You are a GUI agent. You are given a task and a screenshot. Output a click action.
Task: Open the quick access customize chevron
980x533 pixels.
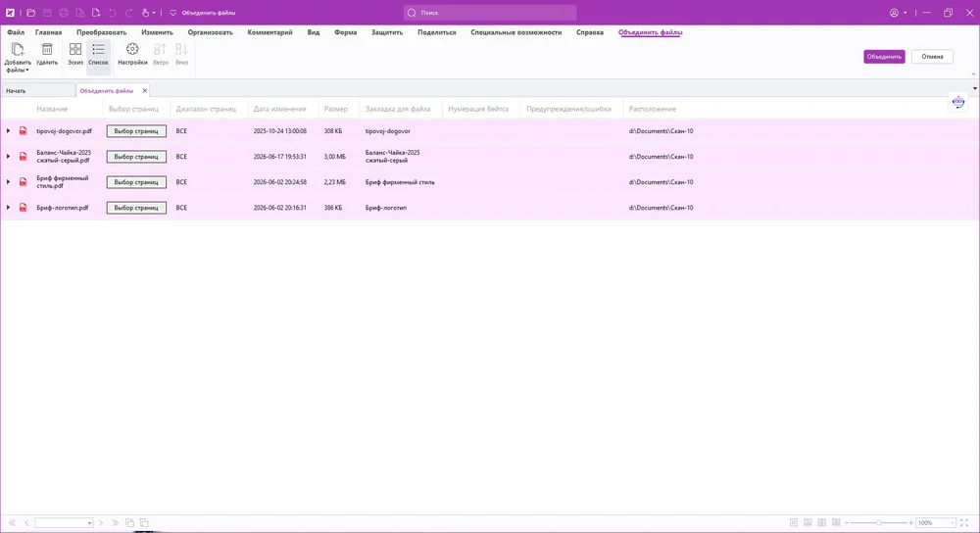(x=173, y=13)
